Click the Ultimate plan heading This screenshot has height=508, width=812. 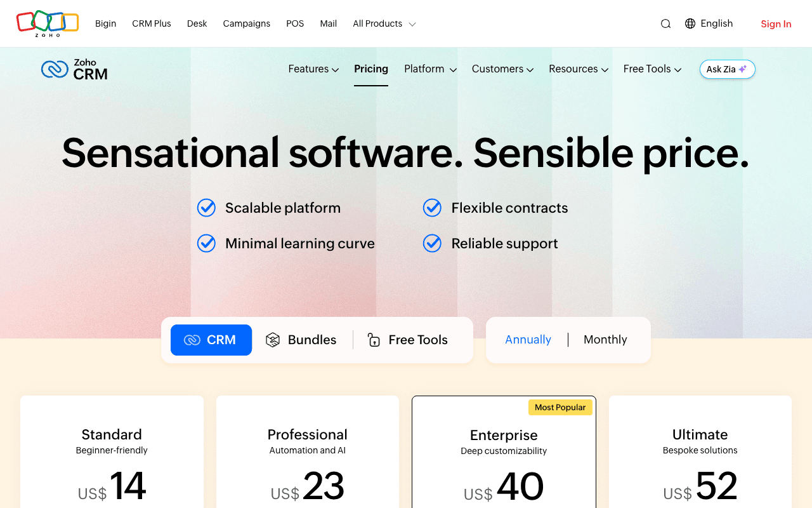pyautogui.click(x=700, y=434)
